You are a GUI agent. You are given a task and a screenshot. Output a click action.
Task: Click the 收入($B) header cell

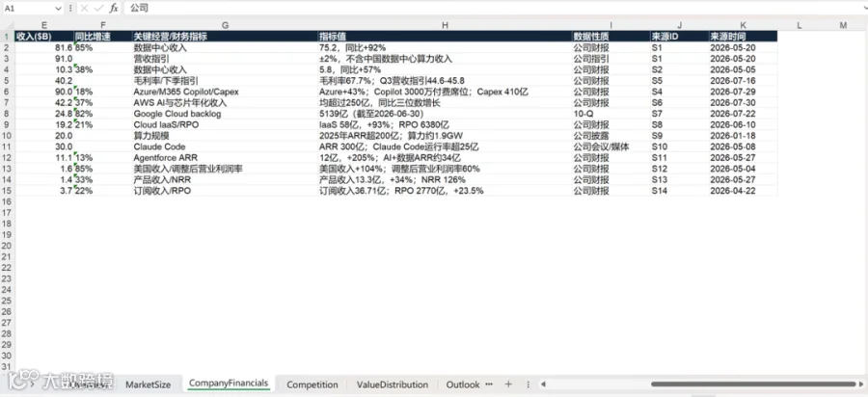44,37
